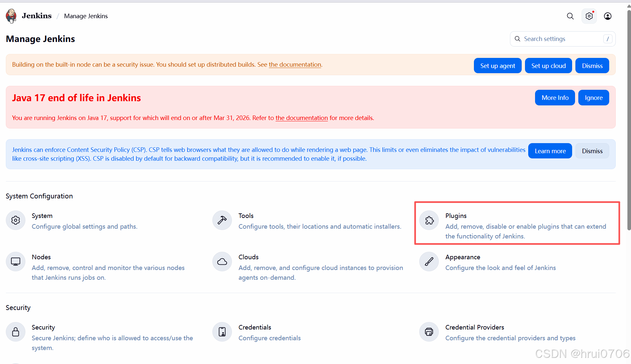Click Ignore on the Java 17 warning

tap(594, 98)
